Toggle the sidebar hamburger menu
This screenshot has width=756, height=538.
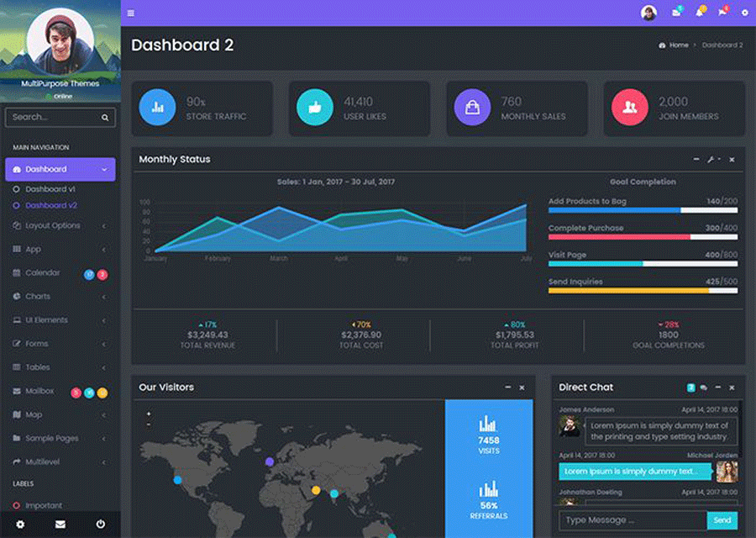tap(130, 13)
